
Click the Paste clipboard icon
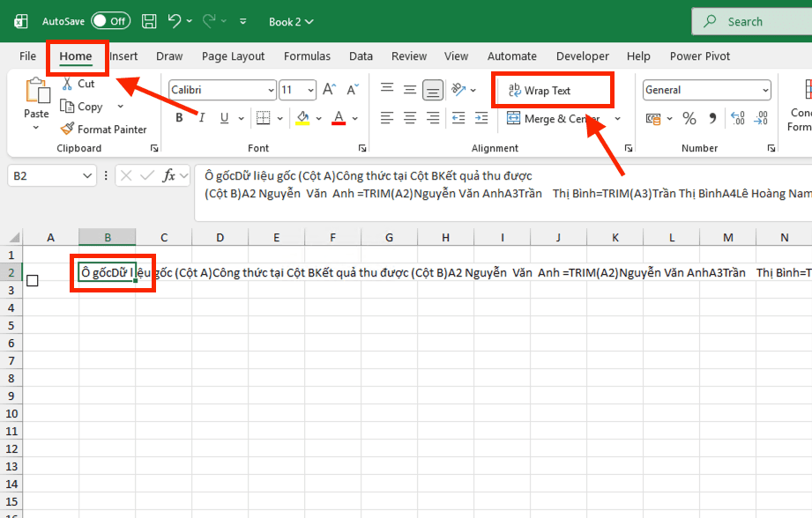click(x=37, y=91)
